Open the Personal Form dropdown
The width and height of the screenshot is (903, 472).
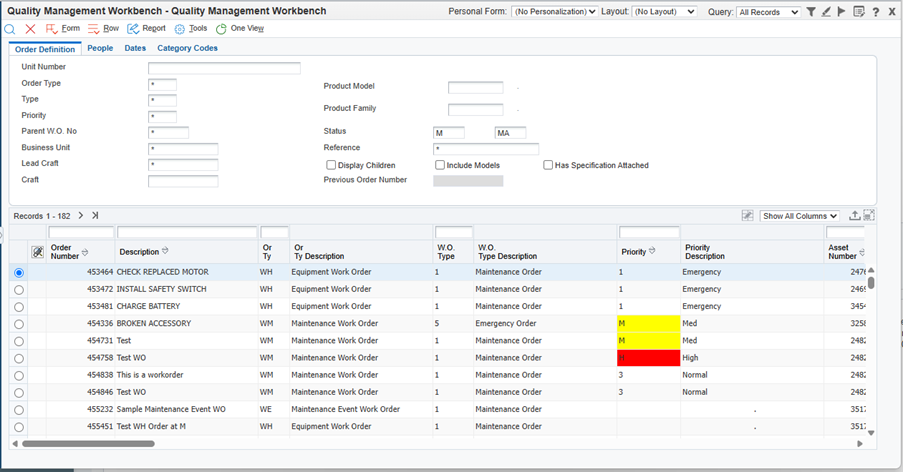click(554, 12)
